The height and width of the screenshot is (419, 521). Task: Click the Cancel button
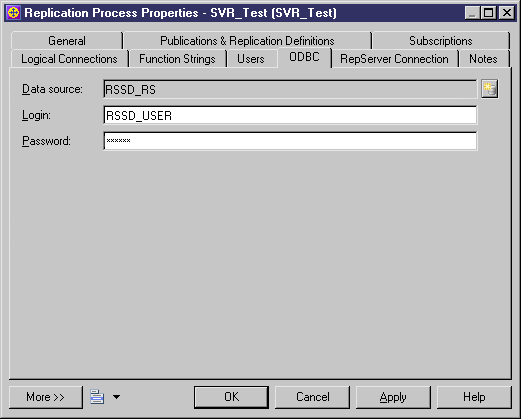tap(313, 397)
